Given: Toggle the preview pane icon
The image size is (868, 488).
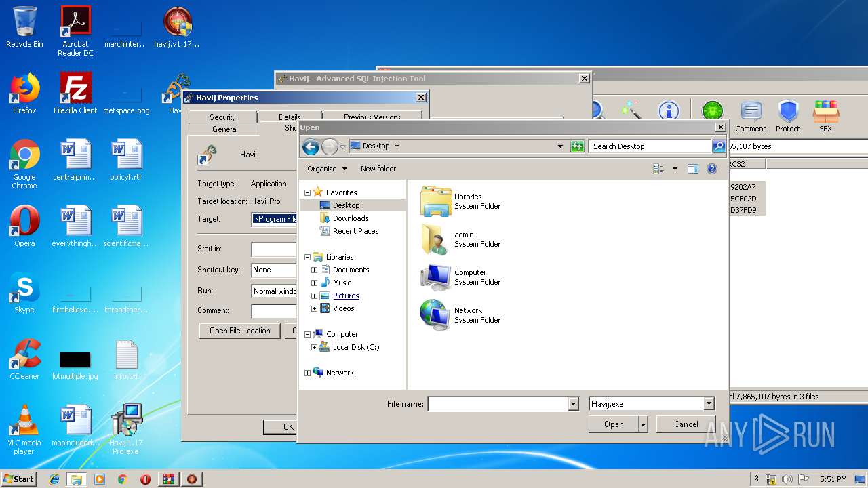Looking at the screenshot, I should point(692,169).
